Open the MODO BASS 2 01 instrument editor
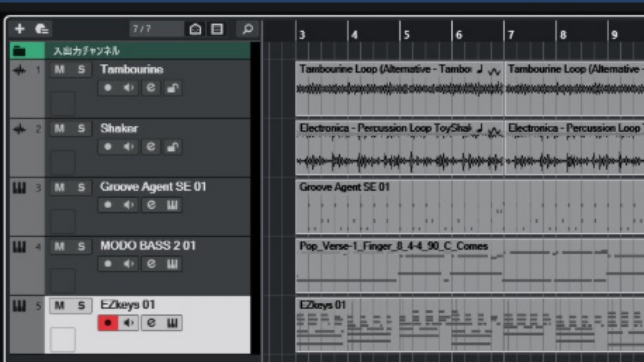The width and height of the screenshot is (644, 362). pyautogui.click(x=172, y=264)
